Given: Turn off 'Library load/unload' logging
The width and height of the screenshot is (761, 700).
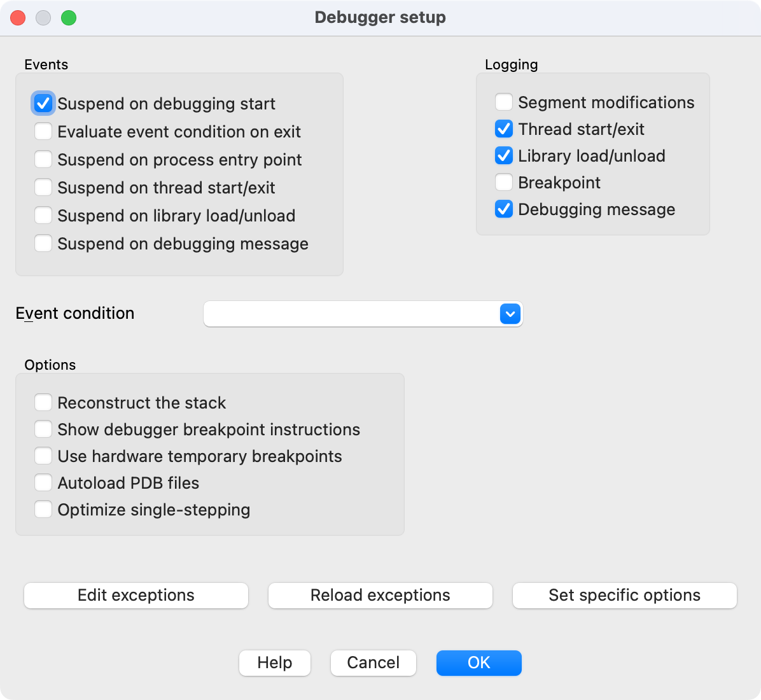Looking at the screenshot, I should pyautogui.click(x=503, y=155).
